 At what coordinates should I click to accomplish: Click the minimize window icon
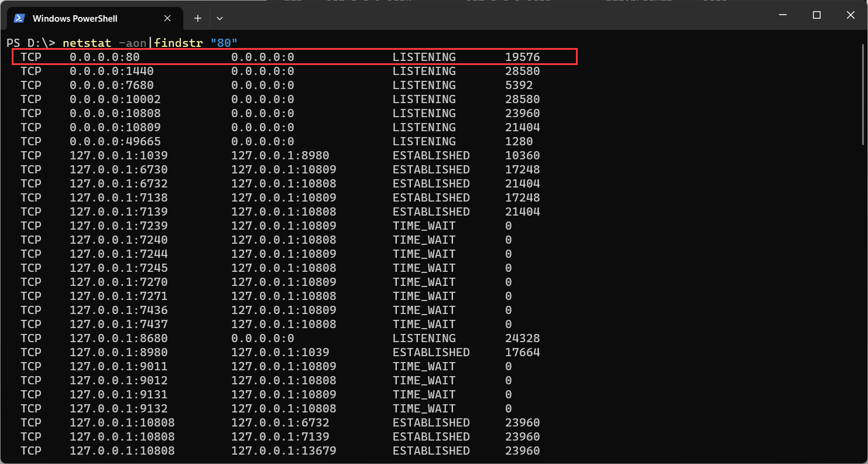782,15
